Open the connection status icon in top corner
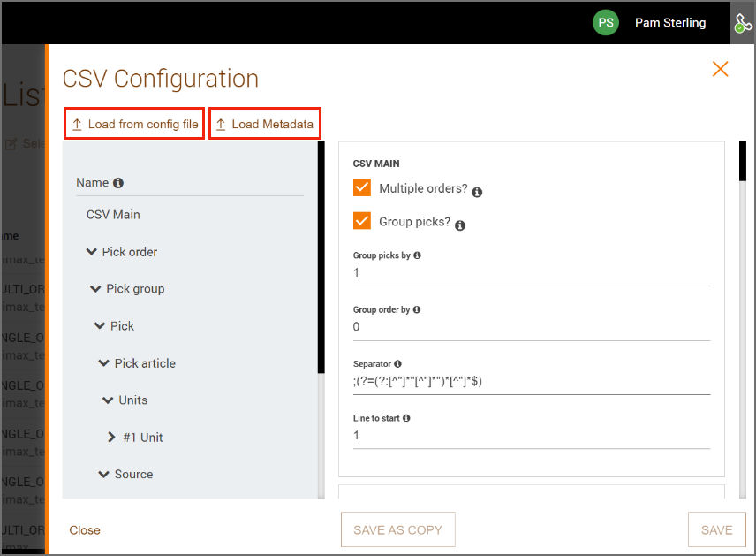Viewport: 756px width, 556px height. click(742, 23)
